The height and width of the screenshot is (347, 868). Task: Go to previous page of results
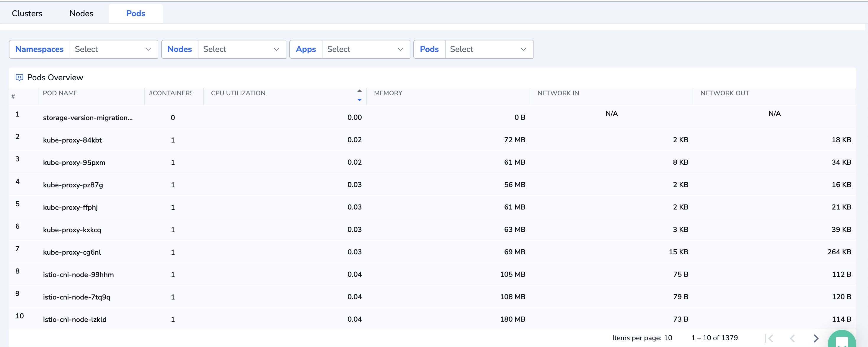coord(792,338)
